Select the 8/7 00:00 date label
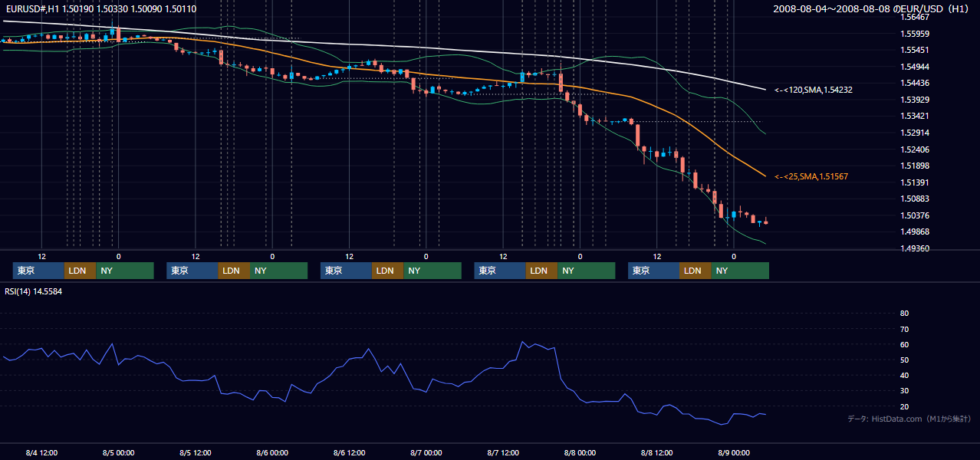 point(426,452)
